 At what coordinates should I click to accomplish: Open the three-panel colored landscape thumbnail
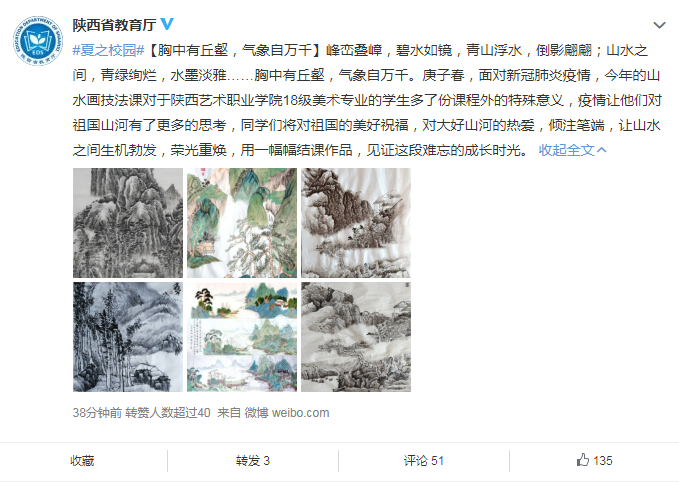(242, 337)
